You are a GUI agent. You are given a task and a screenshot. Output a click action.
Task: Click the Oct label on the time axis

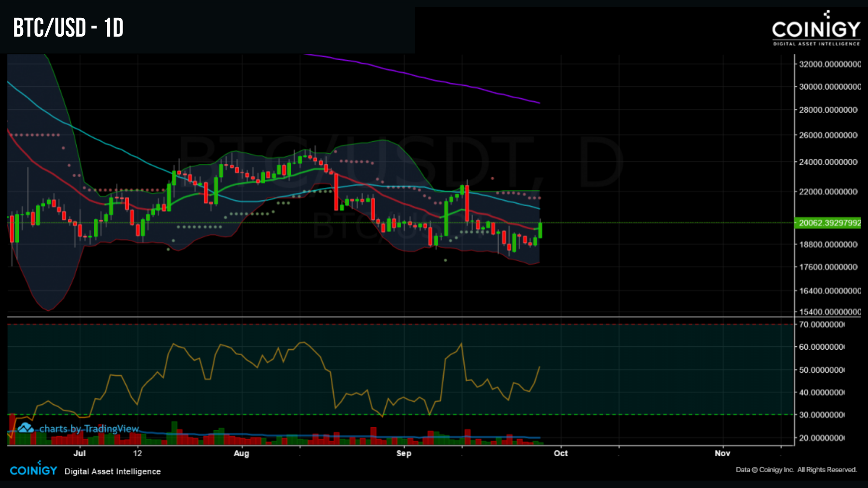pyautogui.click(x=561, y=453)
